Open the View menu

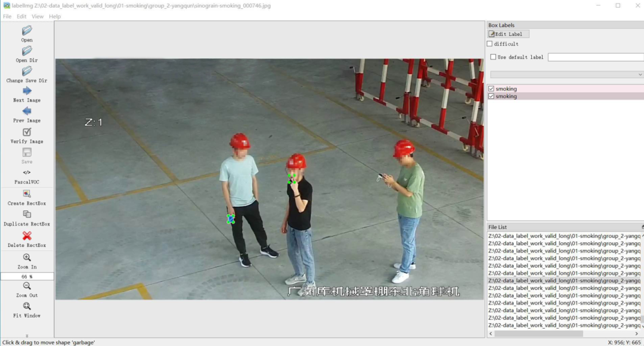tap(38, 17)
